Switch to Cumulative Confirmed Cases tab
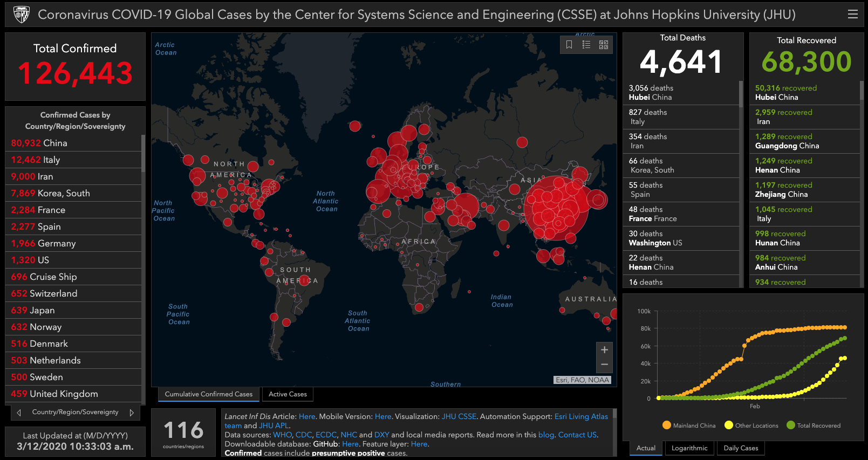Image resolution: width=868 pixels, height=460 pixels. (x=209, y=394)
